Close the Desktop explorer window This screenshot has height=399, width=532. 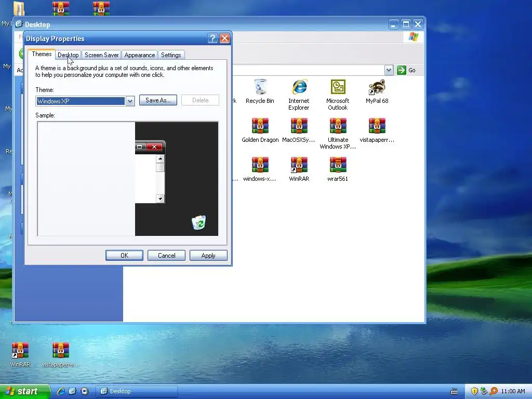tap(418, 24)
